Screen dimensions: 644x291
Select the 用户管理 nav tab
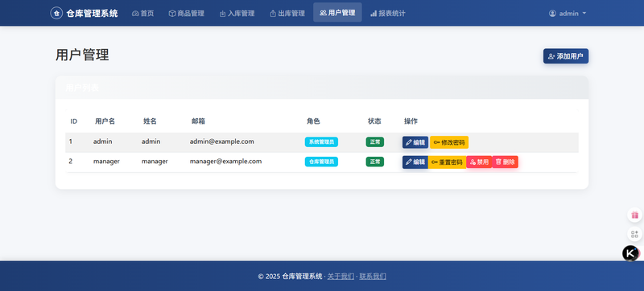[337, 13]
